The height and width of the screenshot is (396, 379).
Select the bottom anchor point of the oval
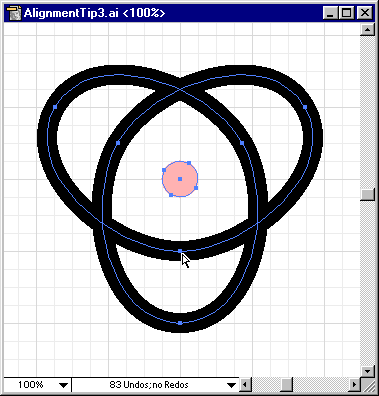click(180, 323)
